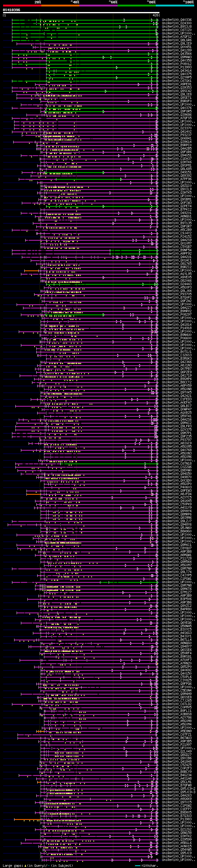
Task: Select hit label UniRef100_B9NF54
Action: point(176,250)
